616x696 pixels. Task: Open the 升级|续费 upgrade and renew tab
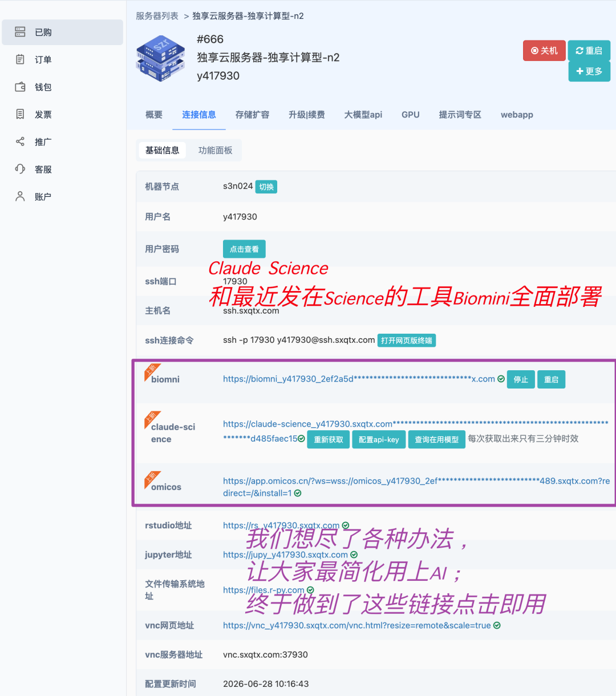click(x=307, y=115)
